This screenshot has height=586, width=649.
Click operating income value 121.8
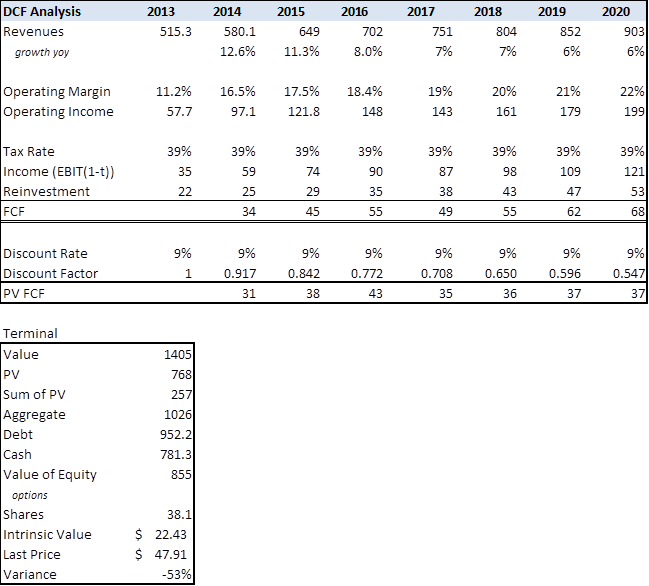point(304,111)
